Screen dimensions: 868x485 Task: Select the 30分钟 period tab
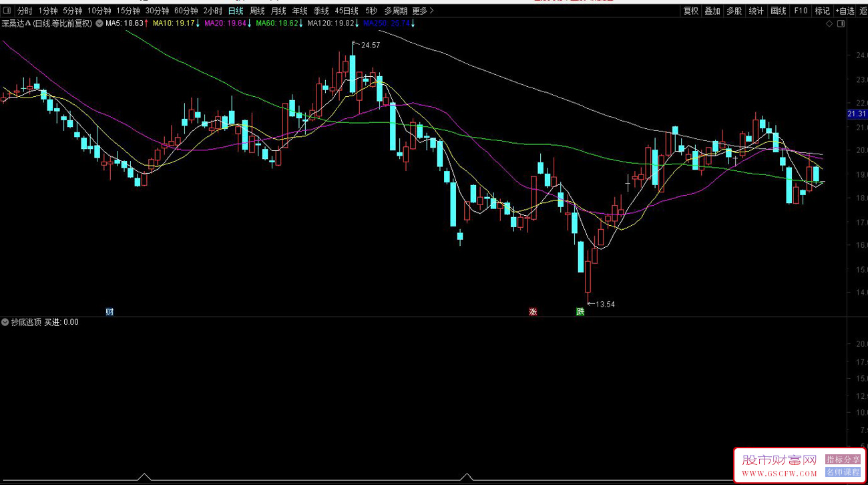pos(157,11)
